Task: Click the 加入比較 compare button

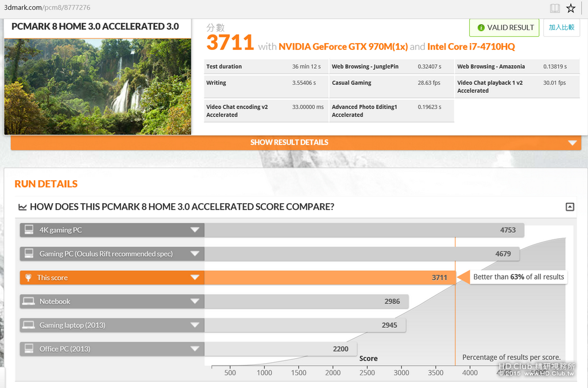Action: click(x=562, y=28)
